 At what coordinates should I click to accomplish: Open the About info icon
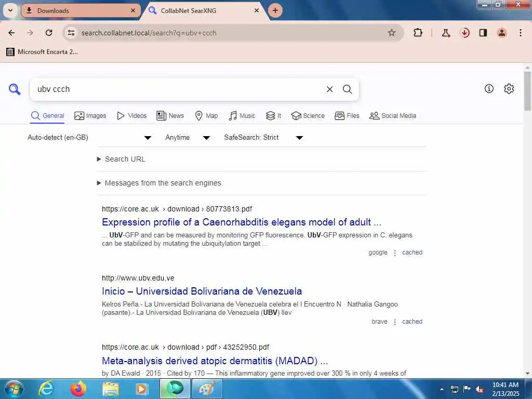point(489,88)
